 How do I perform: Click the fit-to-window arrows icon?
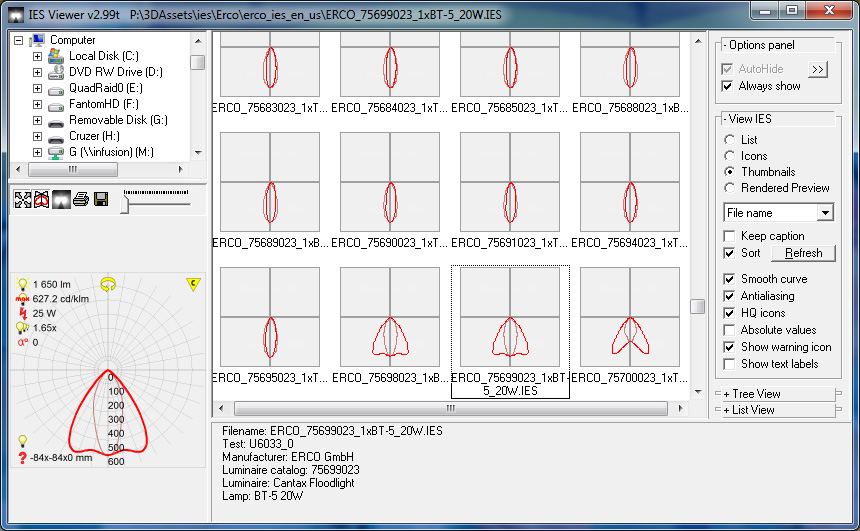click(x=22, y=200)
